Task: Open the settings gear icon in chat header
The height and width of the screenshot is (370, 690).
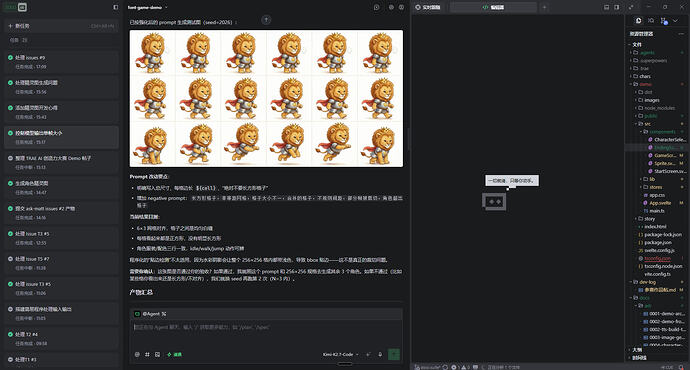Action: (391, 7)
